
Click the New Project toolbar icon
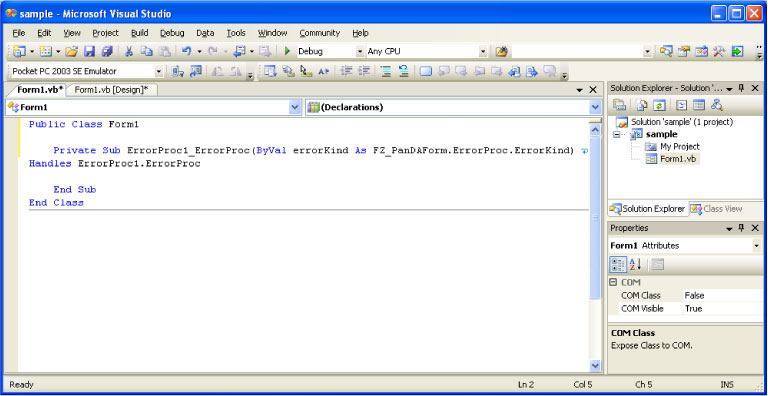pyautogui.click(x=20, y=51)
